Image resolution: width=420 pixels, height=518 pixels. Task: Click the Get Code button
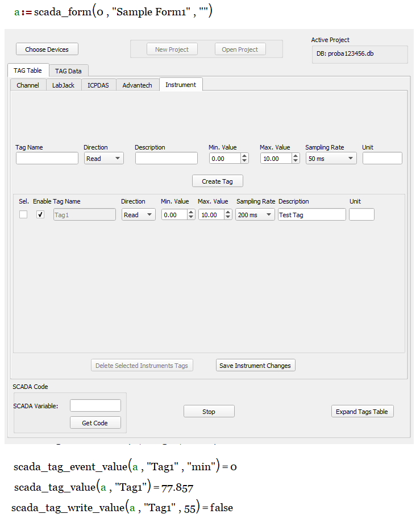tap(95, 422)
